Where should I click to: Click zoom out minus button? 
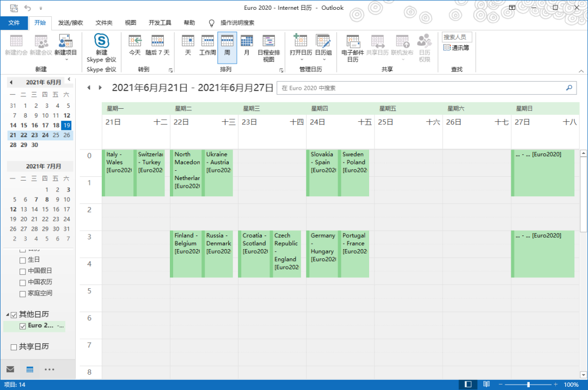click(500, 385)
